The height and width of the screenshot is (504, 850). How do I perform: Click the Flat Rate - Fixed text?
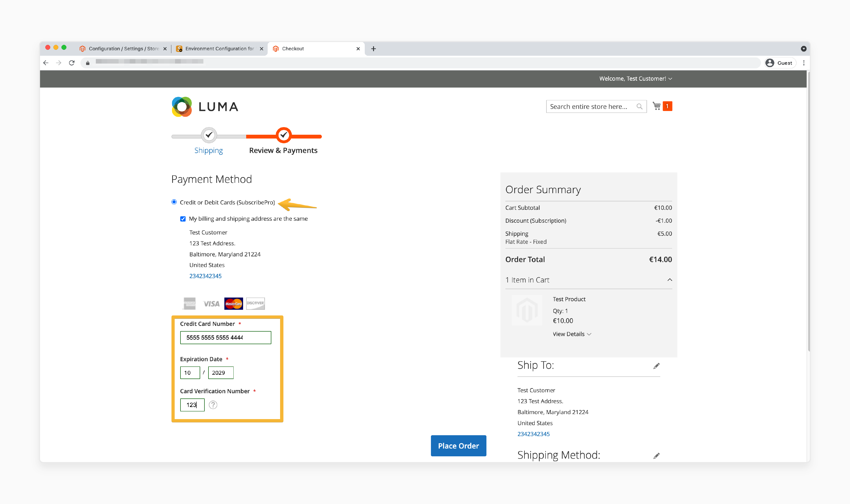point(526,242)
